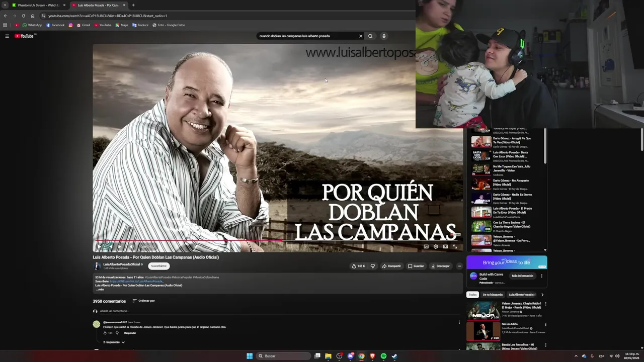Toggle subtitles in the video player
The image size is (644, 362).
(x=426, y=246)
